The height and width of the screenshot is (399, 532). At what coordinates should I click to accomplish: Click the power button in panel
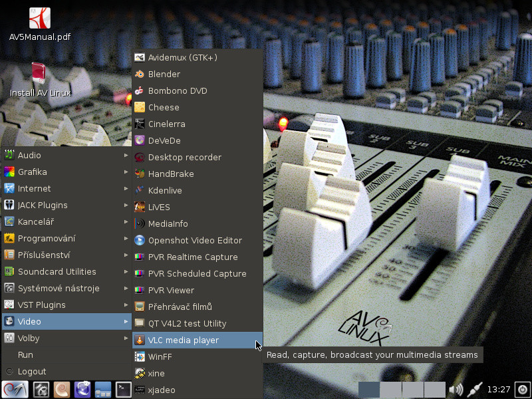pos(523,389)
